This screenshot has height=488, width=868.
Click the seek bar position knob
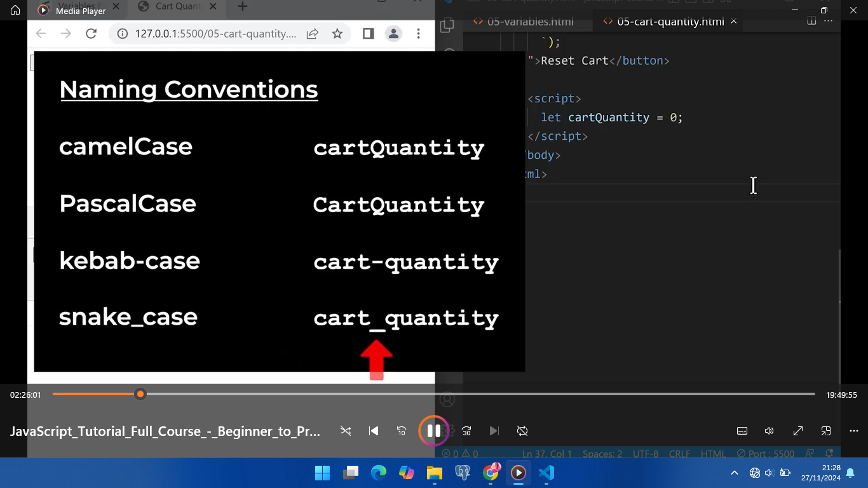[x=140, y=395]
